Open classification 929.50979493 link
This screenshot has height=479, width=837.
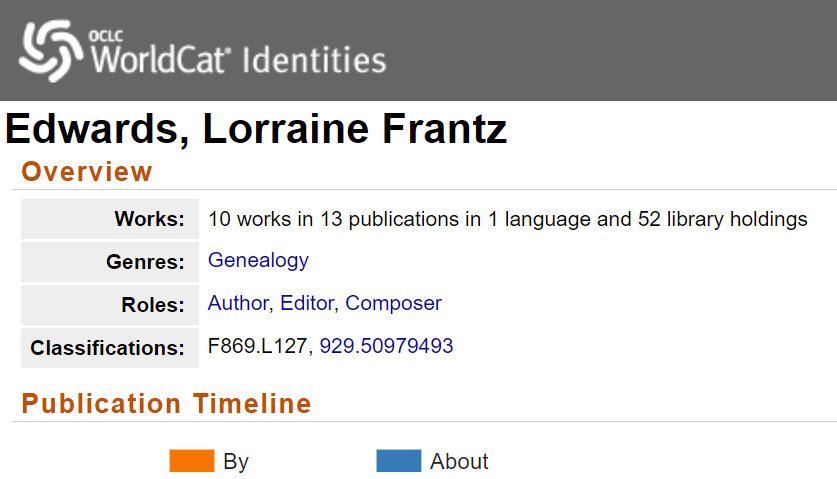tap(386, 346)
